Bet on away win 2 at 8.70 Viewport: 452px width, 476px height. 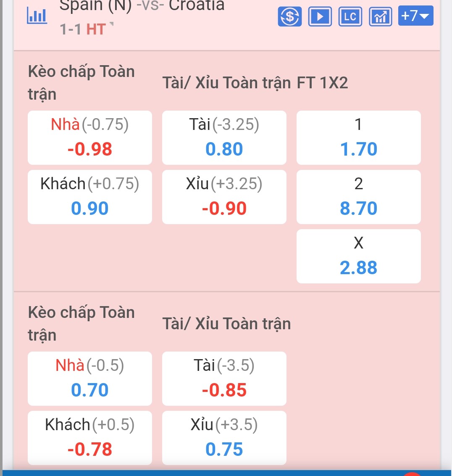[x=359, y=197]
